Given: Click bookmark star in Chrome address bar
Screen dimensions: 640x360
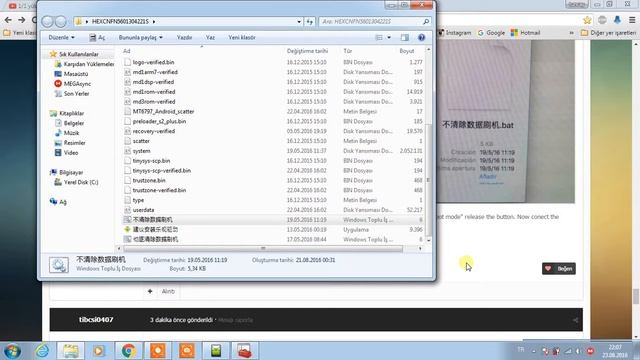Looking at the screenshot, I should click(587, 20).
